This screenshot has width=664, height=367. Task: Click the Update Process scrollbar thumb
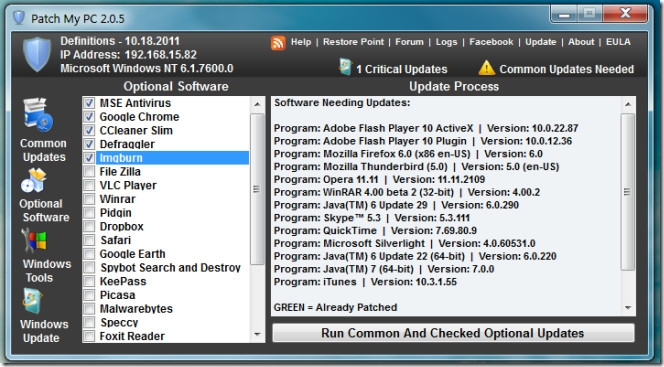(x=628, y=192)
